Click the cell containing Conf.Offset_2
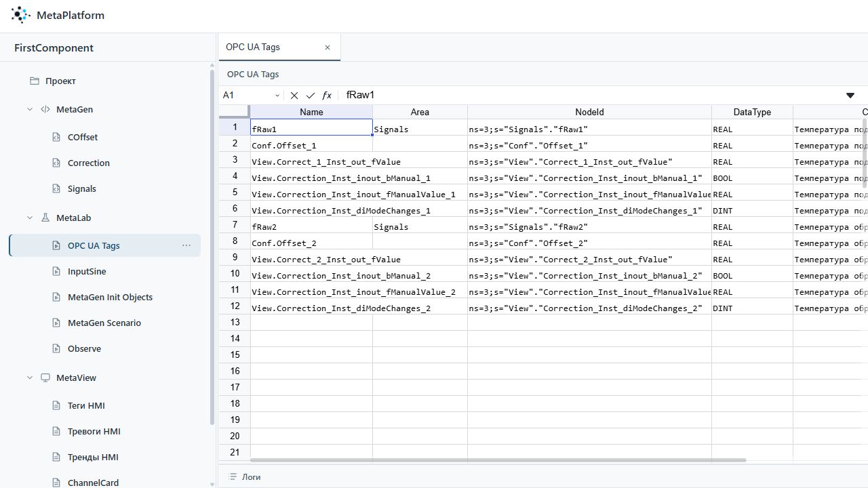 [x=311, y=241]
